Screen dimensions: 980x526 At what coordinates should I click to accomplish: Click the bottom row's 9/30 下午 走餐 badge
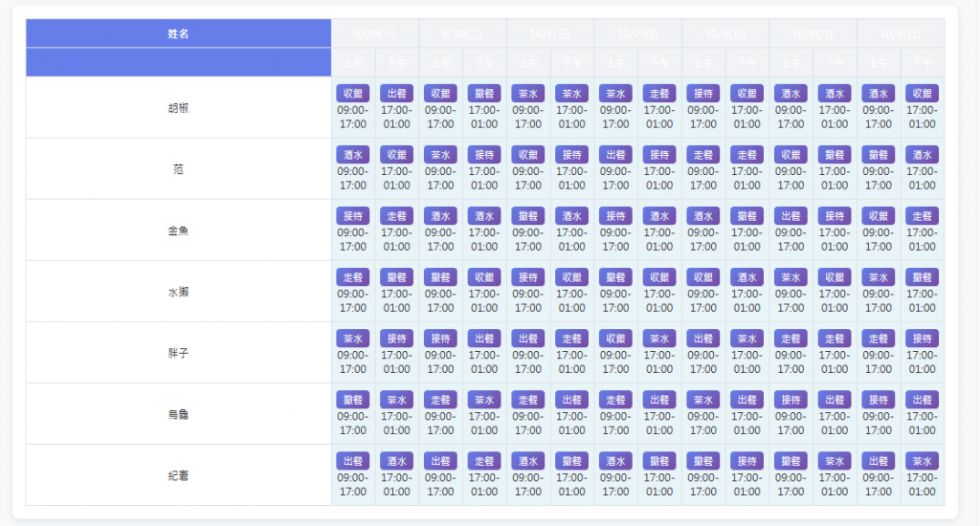tap(484, 460)
